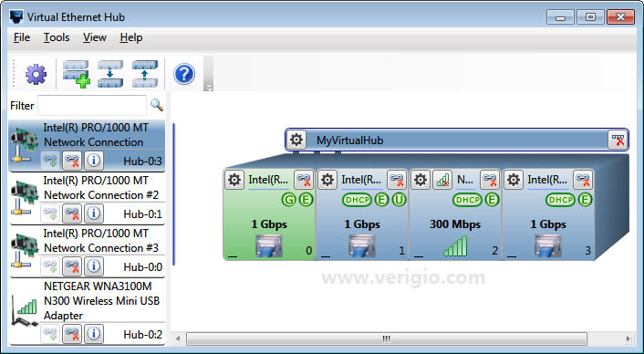The image size is (644, 354).
Task: Disconnect the adapter from port 1
Action: [x=397, y=180]
